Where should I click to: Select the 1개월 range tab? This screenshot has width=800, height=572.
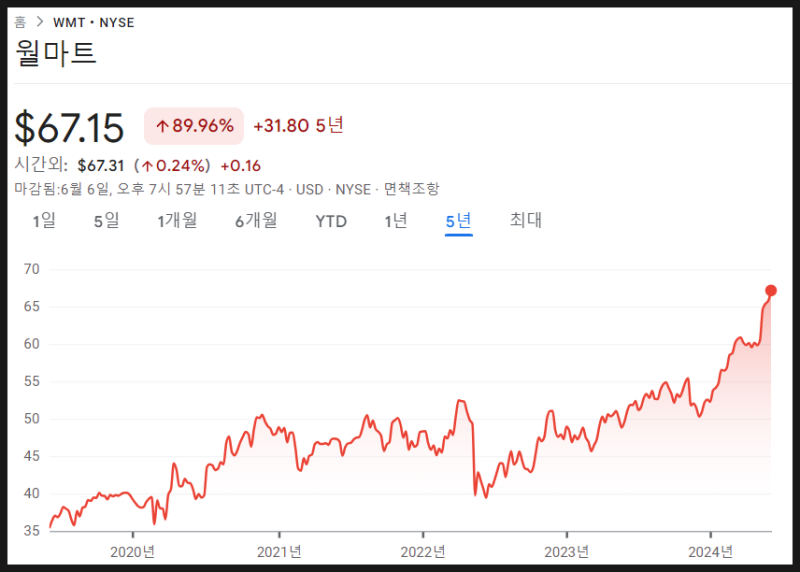tap(177, 221)
